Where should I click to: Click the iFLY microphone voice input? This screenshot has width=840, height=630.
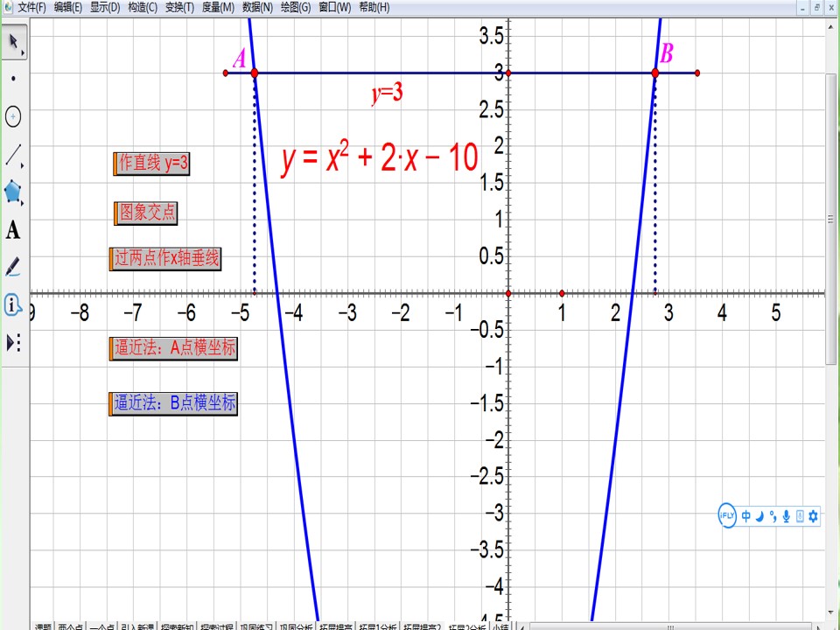click(x=787, y=516)
